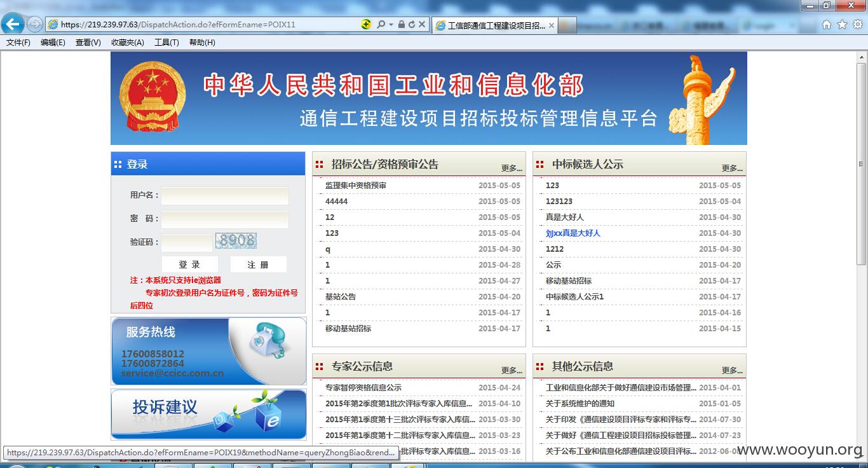Open 关于印发《通信建设项目评标专家 link
This screenshot has width=868, height=468.
coord(621,420)
